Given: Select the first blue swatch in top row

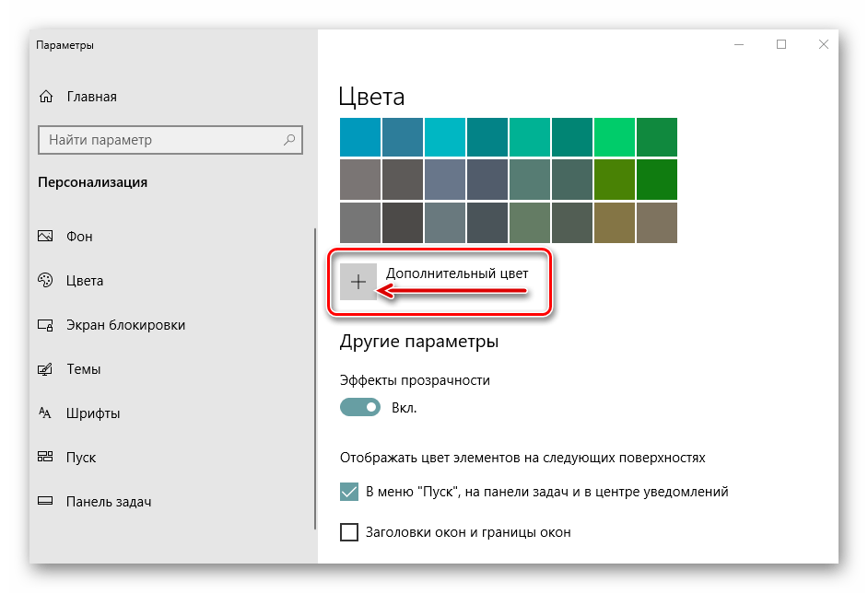Looking at the screenshot, I should (x=360, y=137).
